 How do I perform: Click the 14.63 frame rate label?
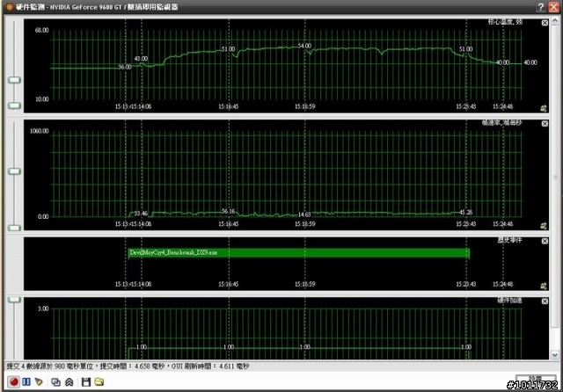click(304, 214)
